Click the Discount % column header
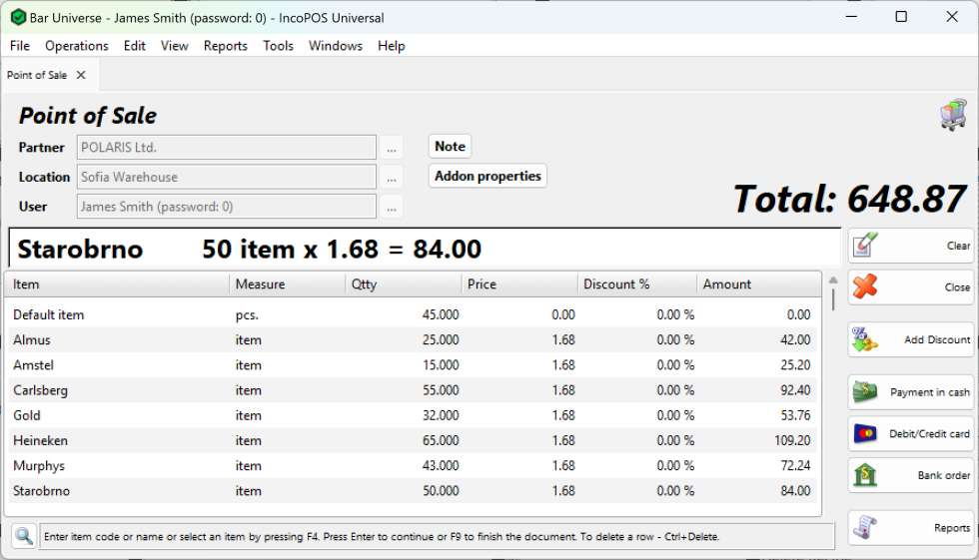 637,284
